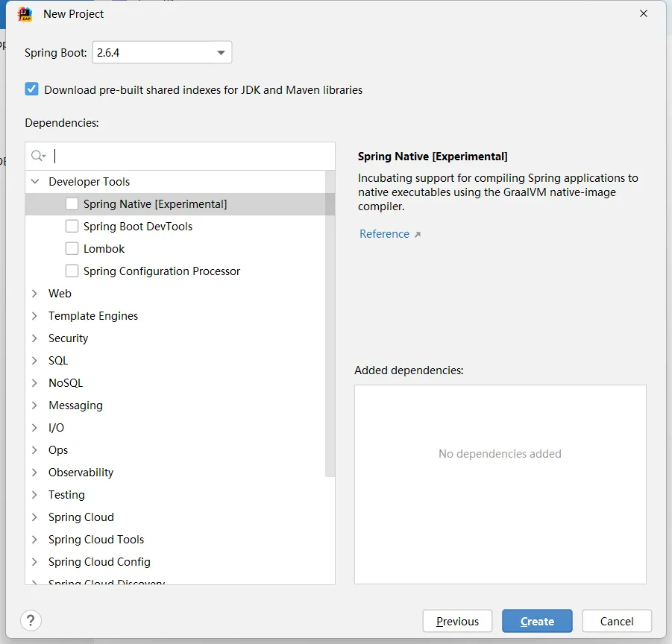Screen dimensions: 672x644
Task: Click the help question mark icon
Action: tap(31, 620)
